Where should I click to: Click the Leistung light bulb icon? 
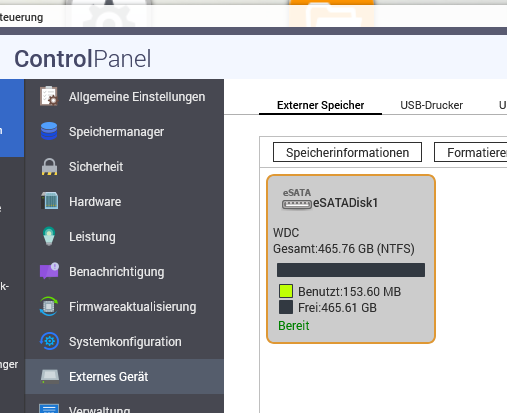(x=49, y=236)
